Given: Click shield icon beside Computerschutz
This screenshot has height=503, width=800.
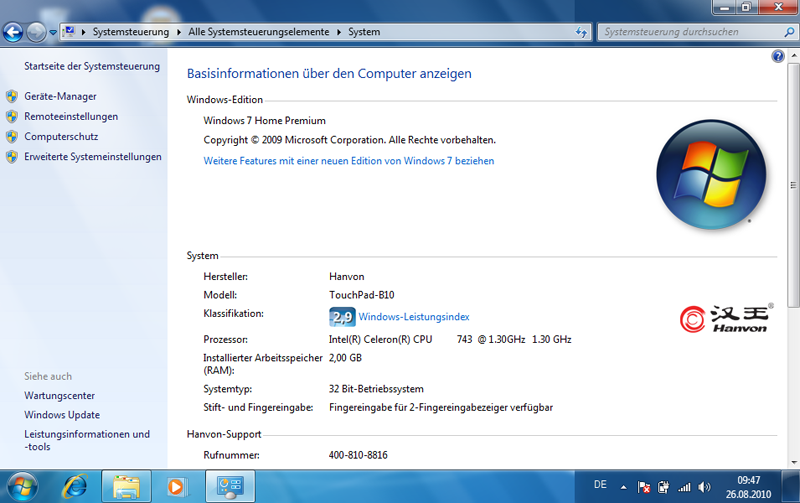Looking at the screenshot, I should coord(12,137).
